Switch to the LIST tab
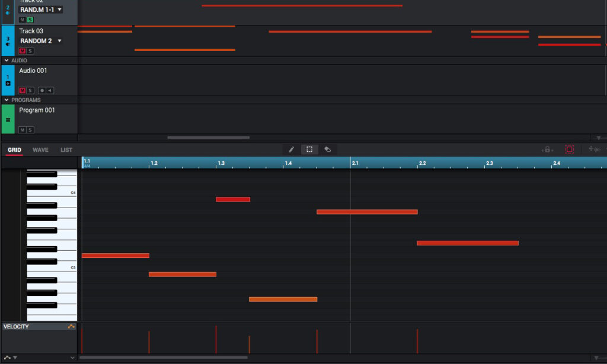The image size is (607, 364). 66,150
